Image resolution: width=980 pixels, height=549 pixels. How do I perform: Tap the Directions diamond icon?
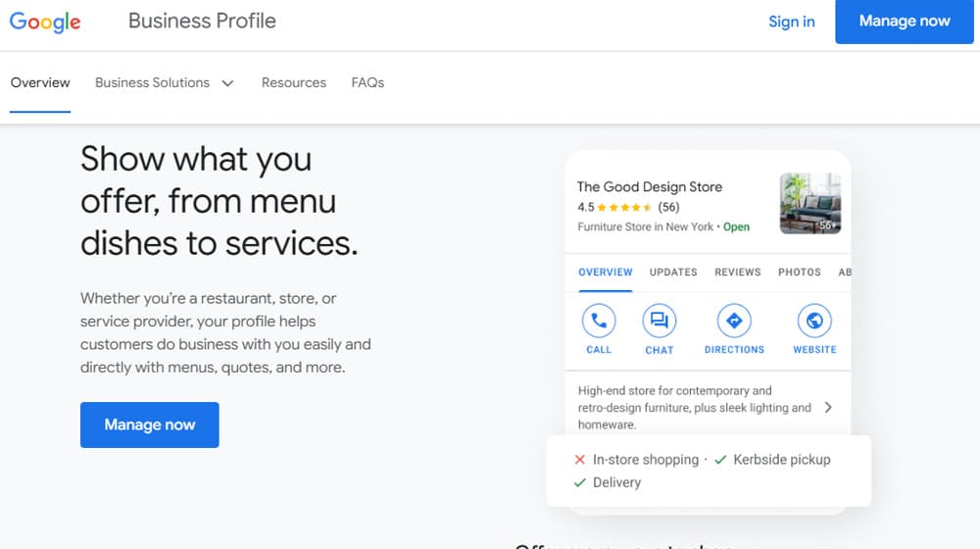(x=734, y=321)
